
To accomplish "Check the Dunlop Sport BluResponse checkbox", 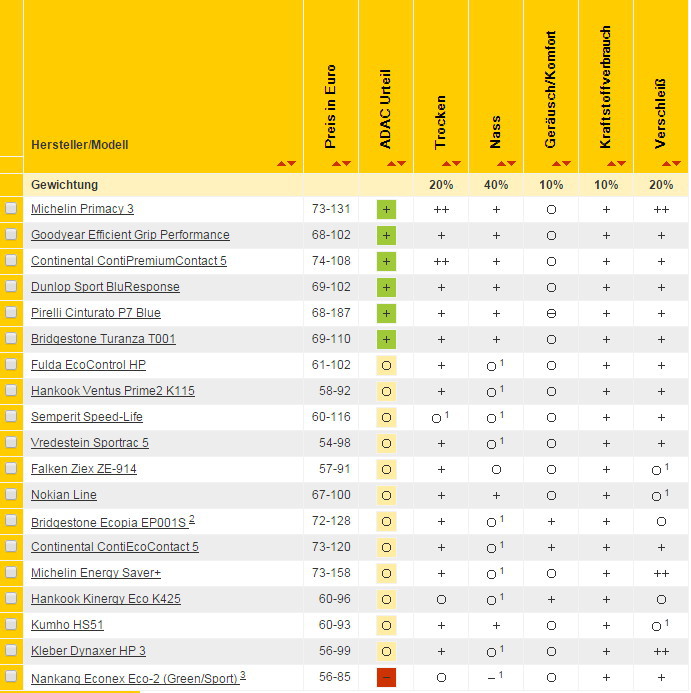I will tap(11, 286).
